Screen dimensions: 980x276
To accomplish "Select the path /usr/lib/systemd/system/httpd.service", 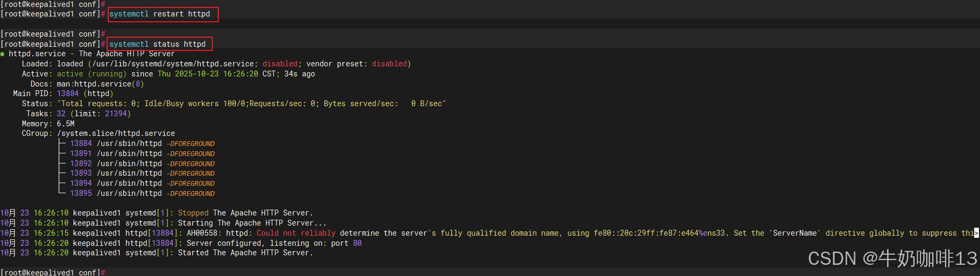I will tap(173, 64).
